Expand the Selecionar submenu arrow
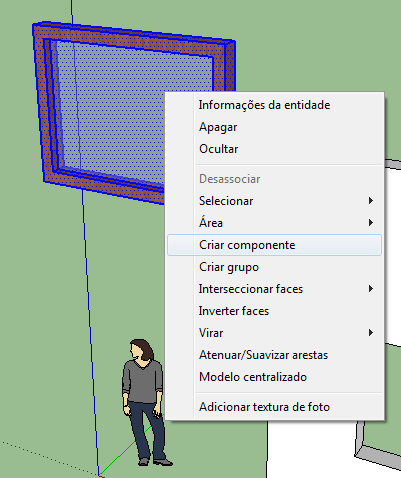This screenshot has height=478, width=401. pos(371,201)
